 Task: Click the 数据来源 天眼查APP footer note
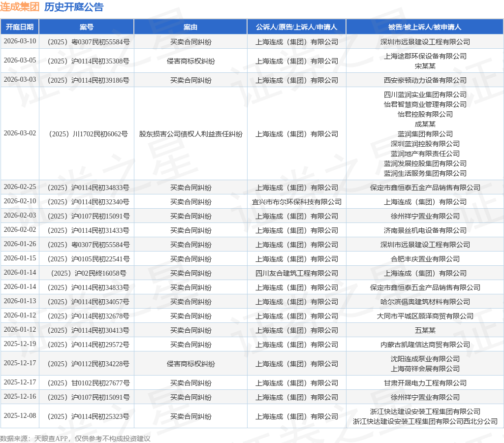[x=75, y=439]
